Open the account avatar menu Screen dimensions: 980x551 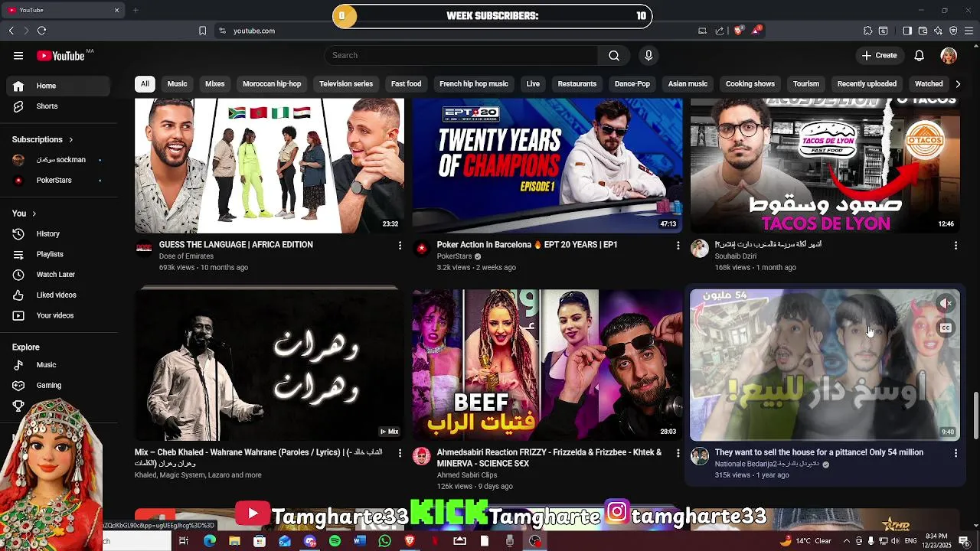pyautogui.click(x=949, y=55)
